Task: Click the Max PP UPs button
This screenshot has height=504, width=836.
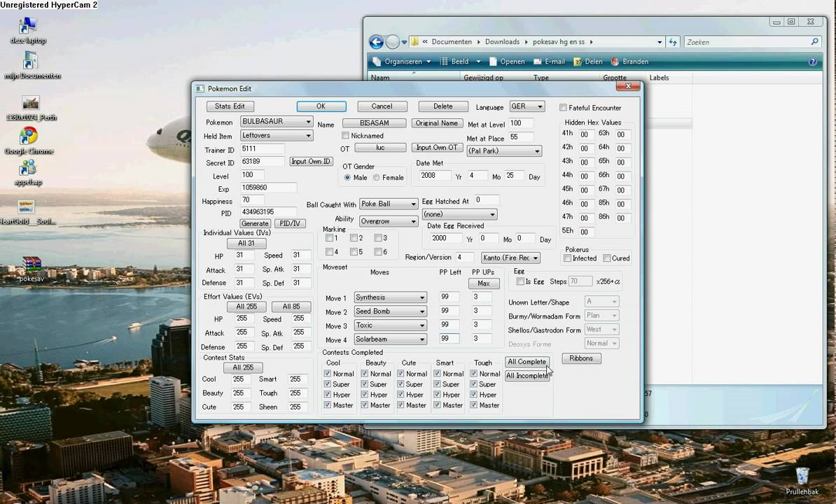Action: click(x=484, y=283)
